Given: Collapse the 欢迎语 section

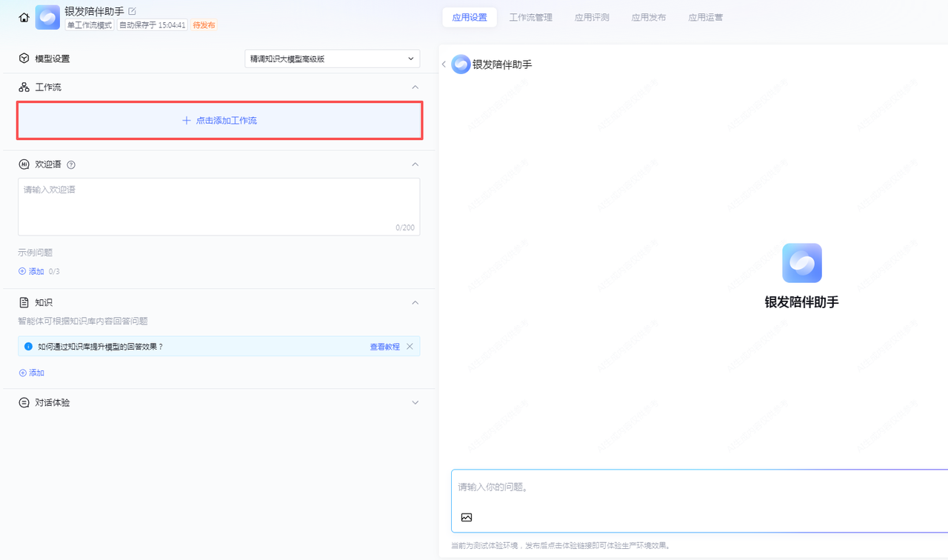Looking at the screenshot, I should [415, 164].
